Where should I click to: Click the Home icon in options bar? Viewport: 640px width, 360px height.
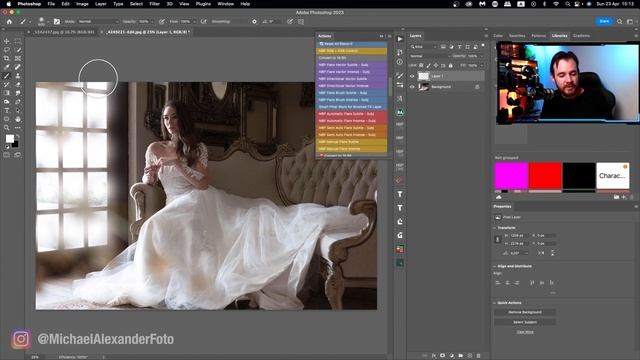tap(9, 21)
